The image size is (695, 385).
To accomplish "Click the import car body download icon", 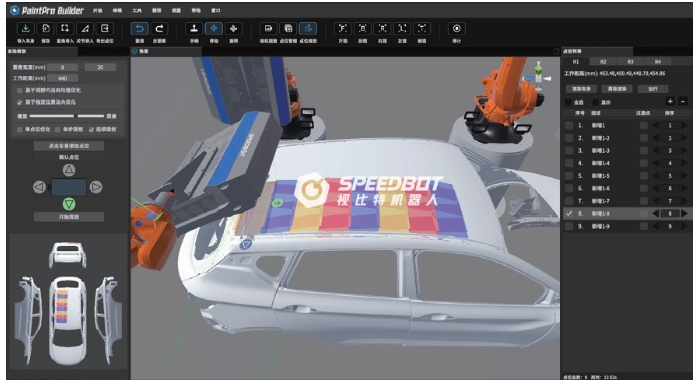I will click(26, 29).
